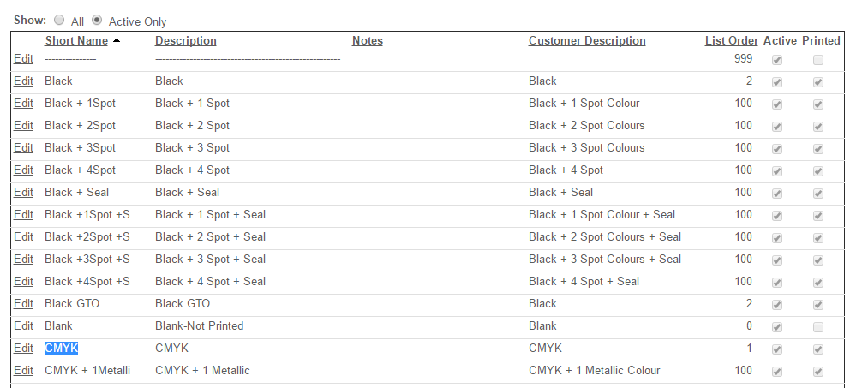The height and width of the screenshot is (388, 868).
Task: Sort table by Description header
Action: pyautogui.click(x=185, y=40)
